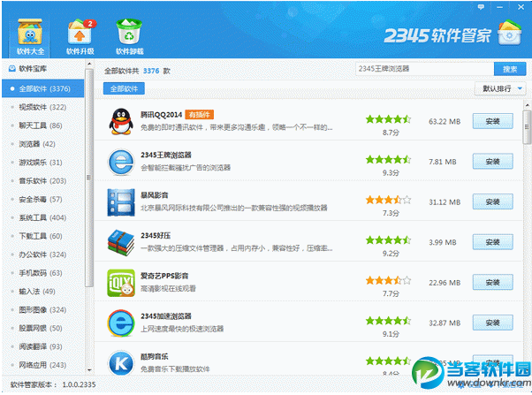Screen dimensions: 532x395
Task: Click the 腾讯QQ2014 penguin icon
Action: pos(121,121)
